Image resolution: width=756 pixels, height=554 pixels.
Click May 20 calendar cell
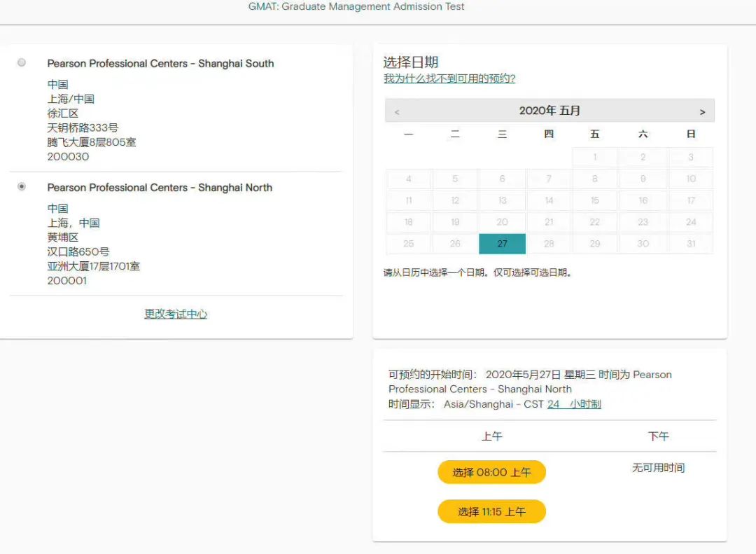pos(502,222)
